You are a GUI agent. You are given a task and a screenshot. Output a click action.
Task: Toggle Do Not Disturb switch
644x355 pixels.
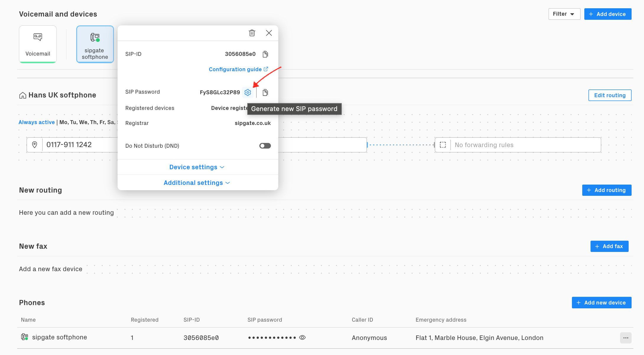pos(265,146)
